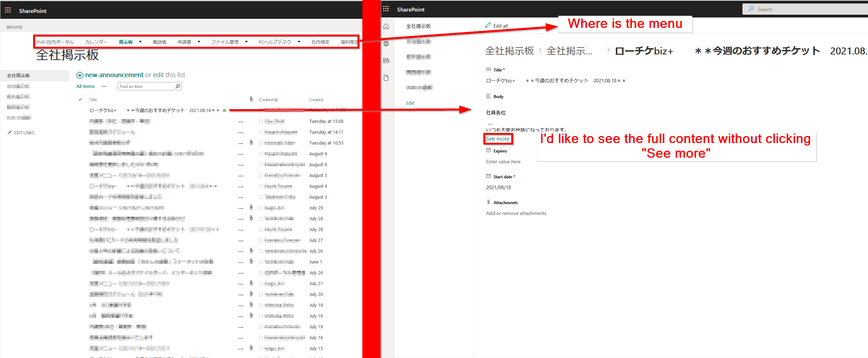
Task: Open the news icon in left navigation
Action: click(386, 60)
